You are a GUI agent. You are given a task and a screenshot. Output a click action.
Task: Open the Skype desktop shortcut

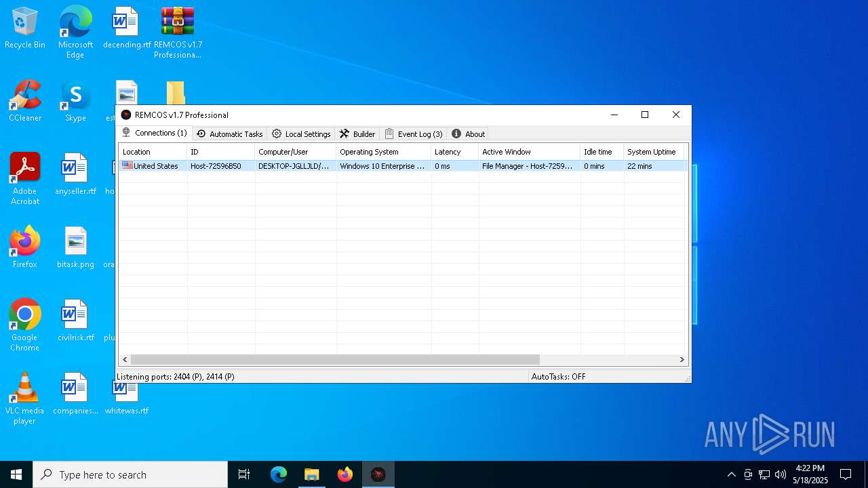(x=75, y=102)
